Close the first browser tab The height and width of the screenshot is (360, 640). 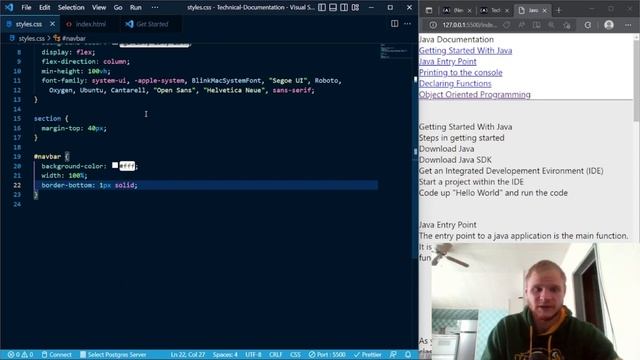tap(469, 11)
